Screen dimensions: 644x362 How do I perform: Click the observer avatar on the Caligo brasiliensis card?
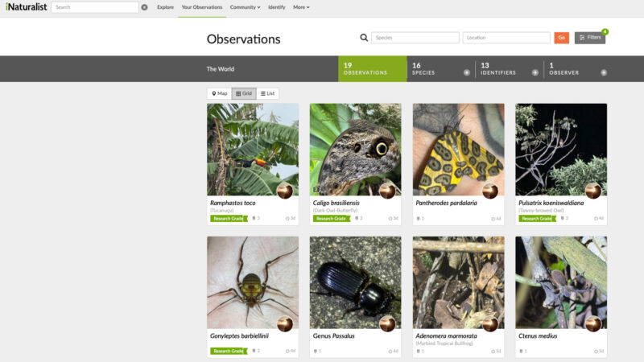pyautogui.click(x=387, y=191)
